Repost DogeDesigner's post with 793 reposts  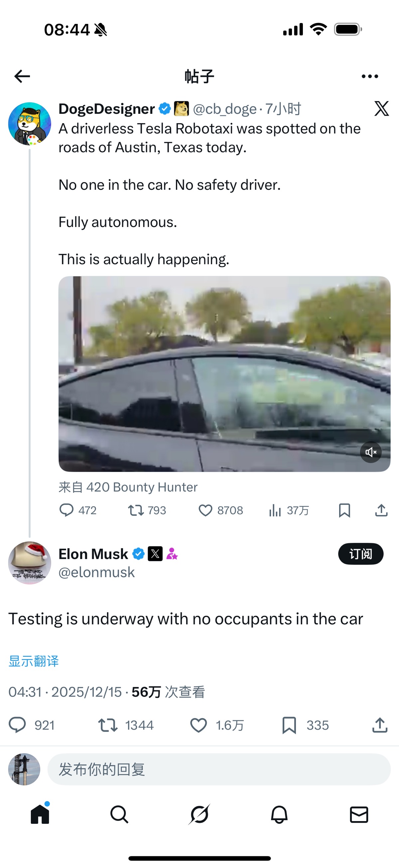147,510
